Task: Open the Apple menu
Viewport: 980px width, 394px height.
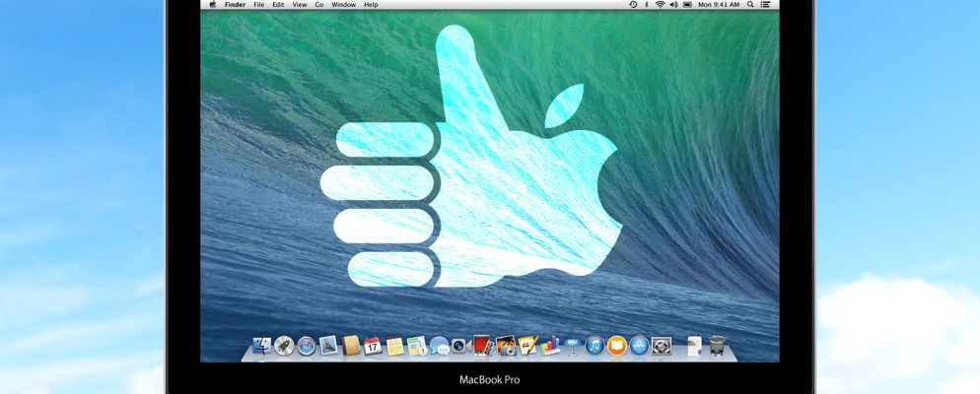Action: 213,4
